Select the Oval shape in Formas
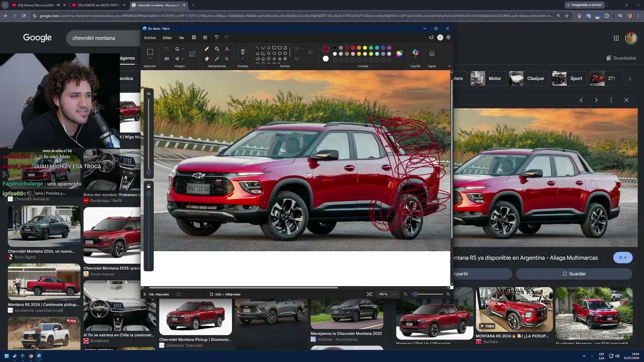644x362 pixels. pyautogui.click(x=269, y=48)
